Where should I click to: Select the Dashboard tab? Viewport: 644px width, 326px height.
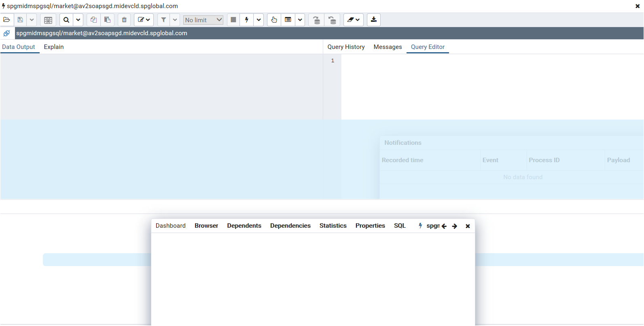tap(170, 226)
